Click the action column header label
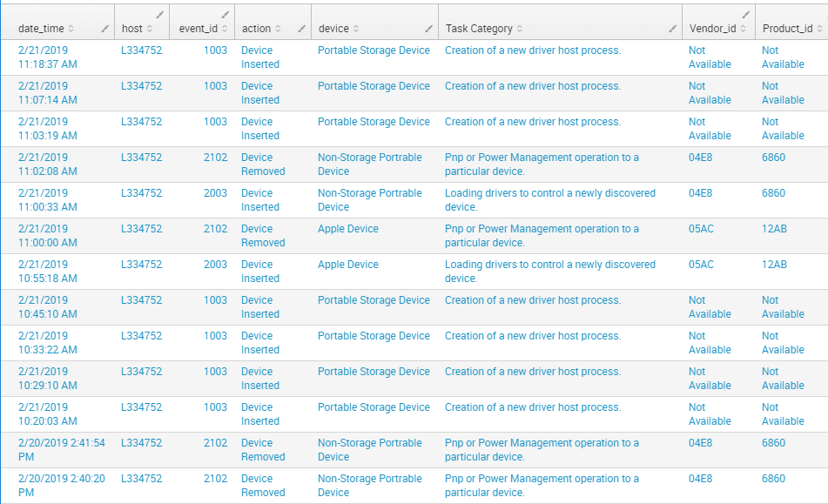 [x=256, y=29]
